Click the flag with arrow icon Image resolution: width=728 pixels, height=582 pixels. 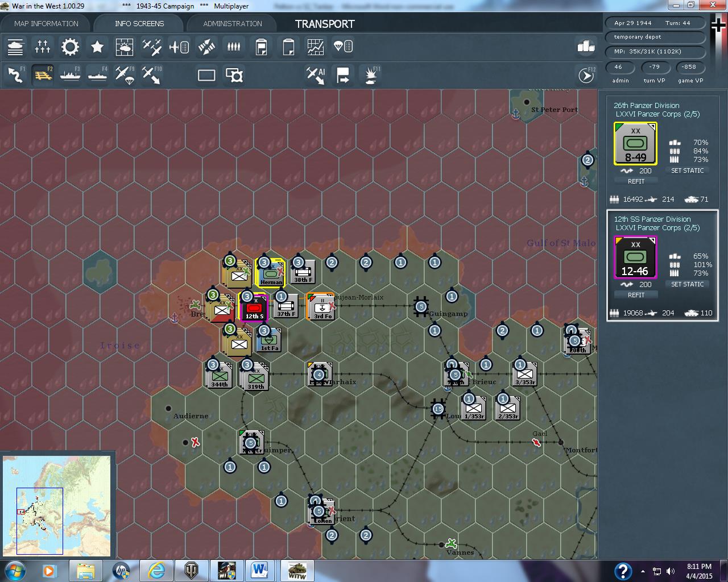[x=343, y=75]
